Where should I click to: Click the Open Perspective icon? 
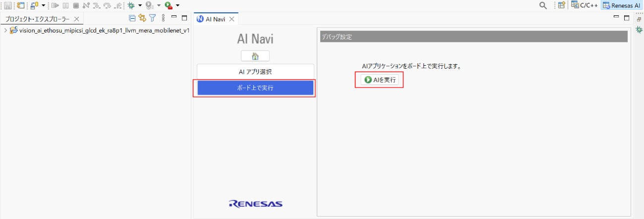(561, 5)
